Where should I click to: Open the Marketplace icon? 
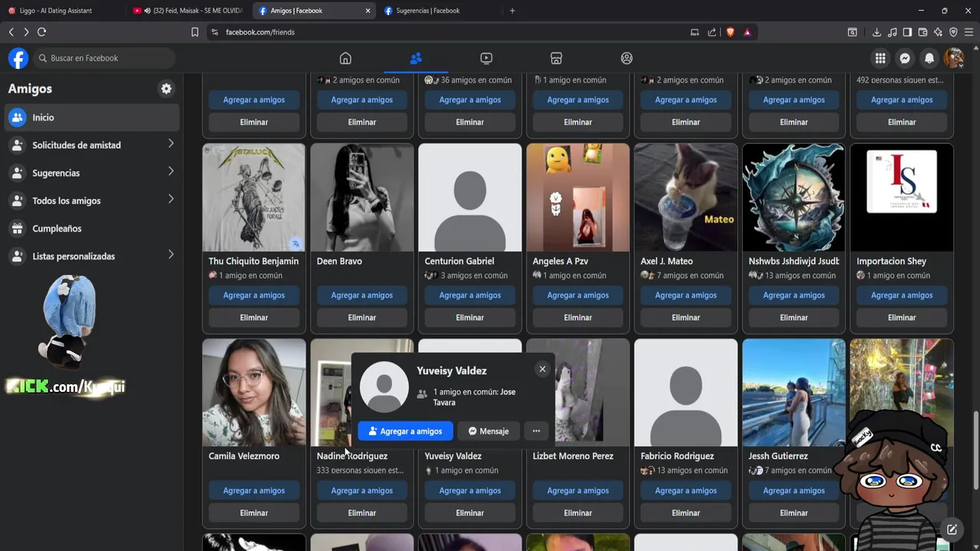pos(557,58)
